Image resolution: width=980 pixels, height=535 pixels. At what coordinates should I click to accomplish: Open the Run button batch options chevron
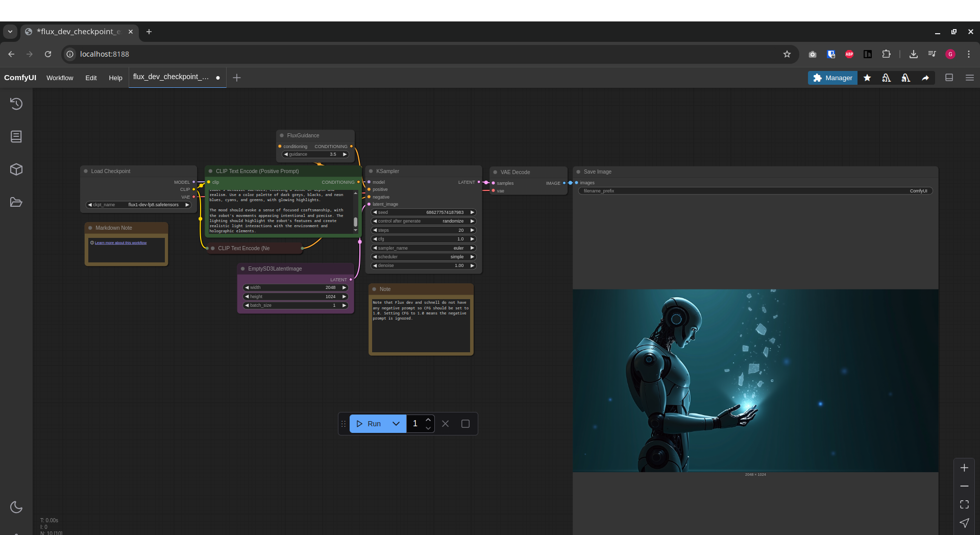click(396, 424)
